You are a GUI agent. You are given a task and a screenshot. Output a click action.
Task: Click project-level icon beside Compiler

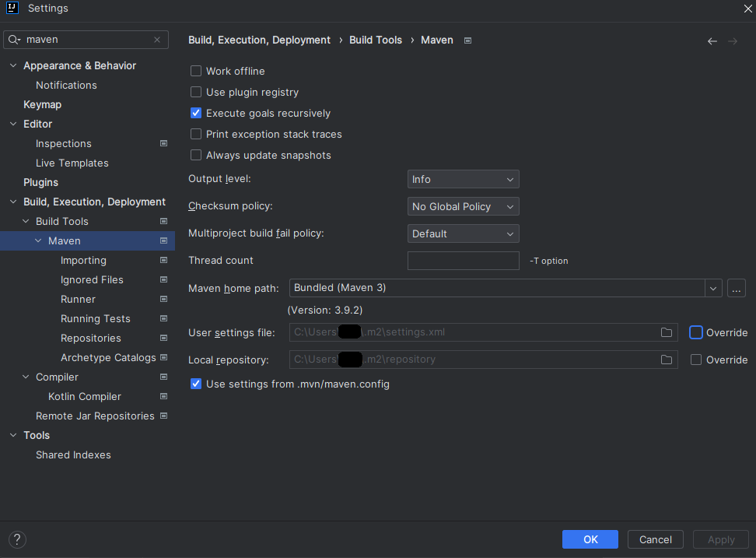[164, 377]
